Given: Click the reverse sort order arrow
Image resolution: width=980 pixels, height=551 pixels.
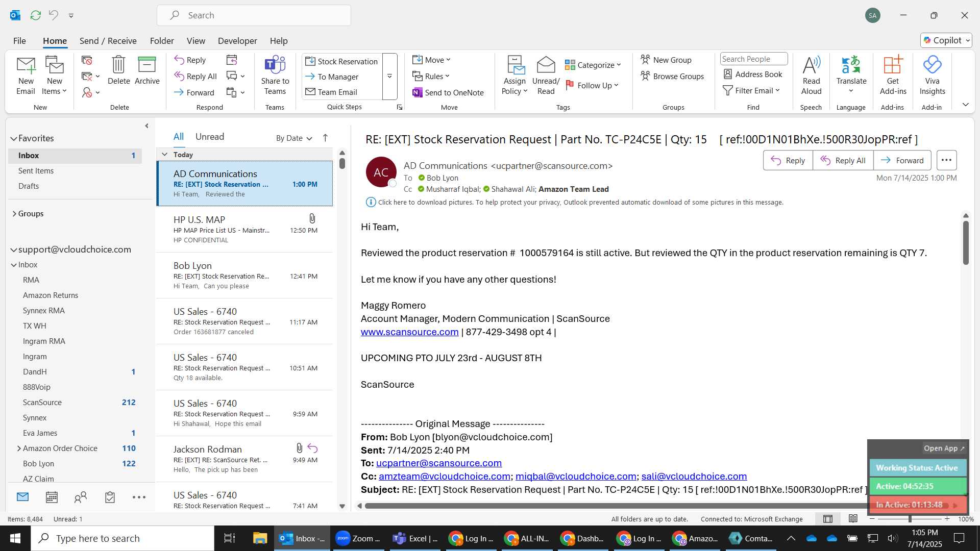Looking at the screenshot, I should (325, 138).
